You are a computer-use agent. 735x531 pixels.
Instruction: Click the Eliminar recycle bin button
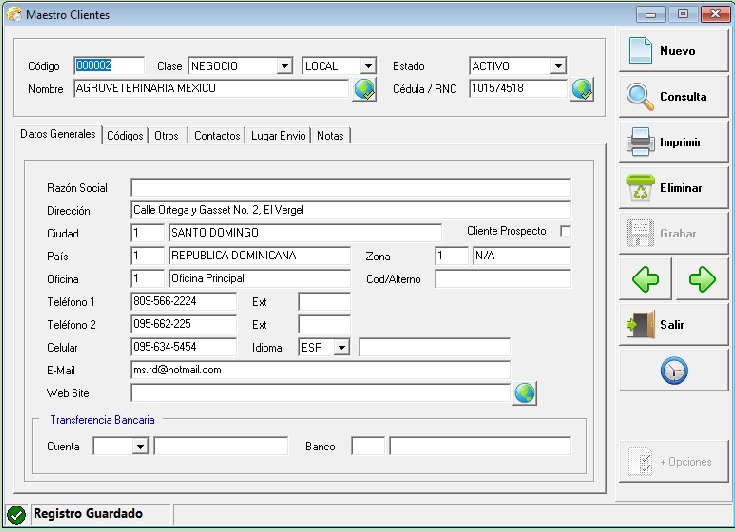click(673, 188)
